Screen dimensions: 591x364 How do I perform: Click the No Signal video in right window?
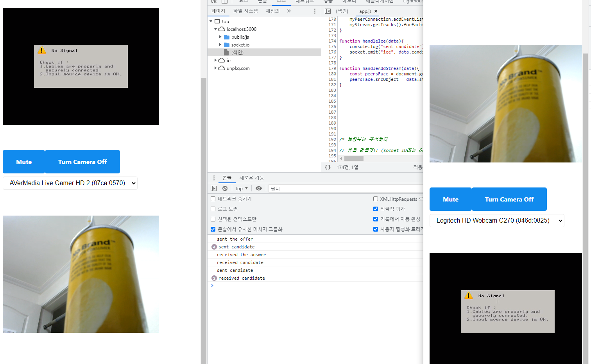pos(506,309)
